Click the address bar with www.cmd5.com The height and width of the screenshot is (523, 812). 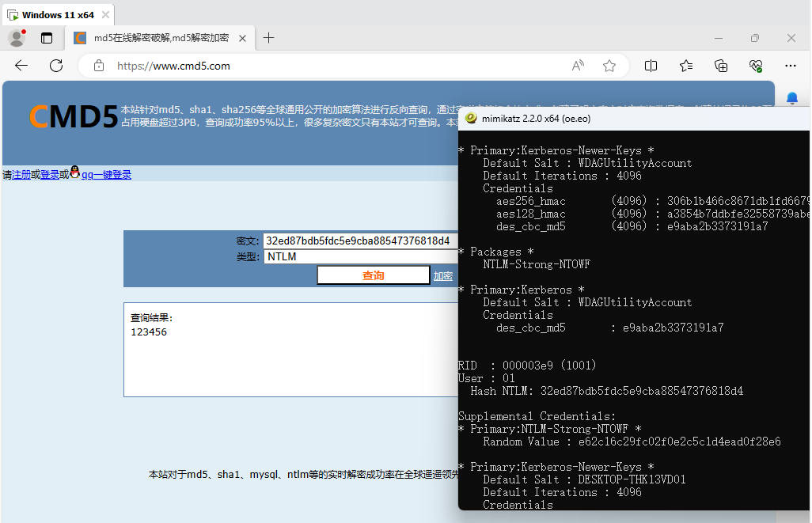332,66
